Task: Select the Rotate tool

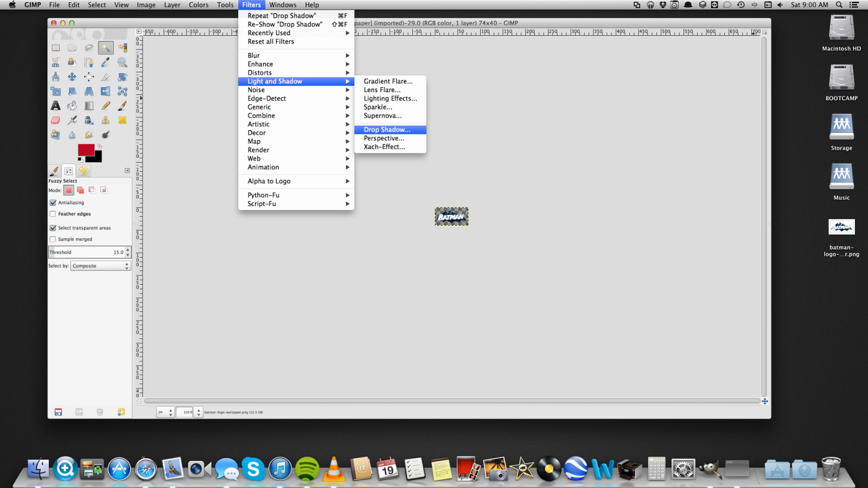Action: [x=123, y=77]
